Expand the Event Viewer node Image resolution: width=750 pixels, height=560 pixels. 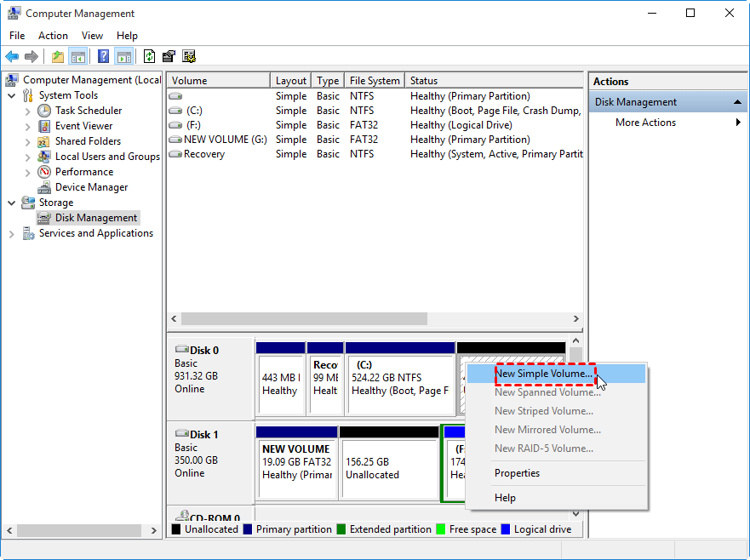click(28, 127)
